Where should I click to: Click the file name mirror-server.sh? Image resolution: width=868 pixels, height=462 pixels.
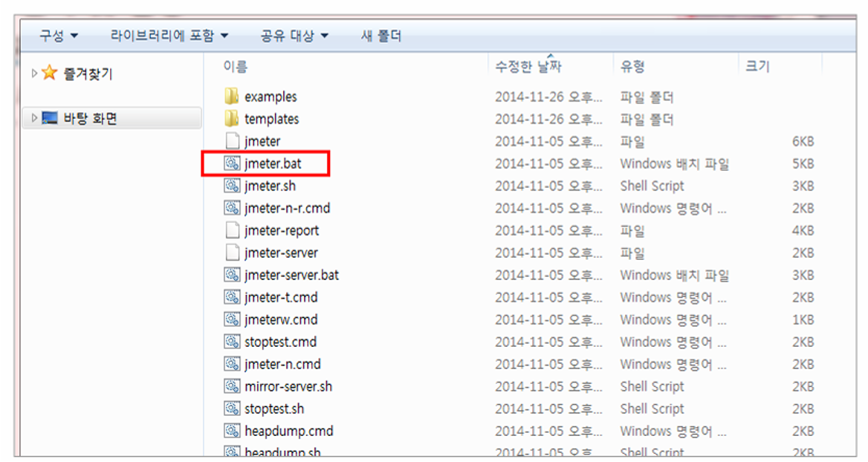coord(288,386)
